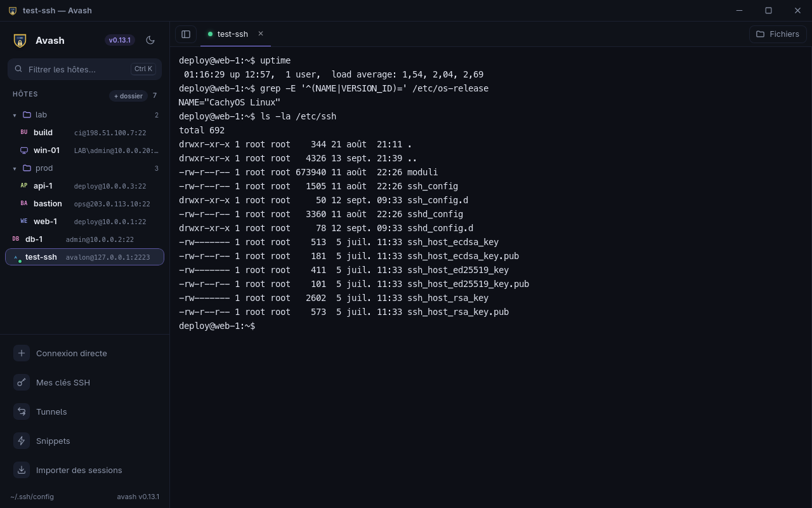Toggle the sidebar panel icon

pos(186,34)
